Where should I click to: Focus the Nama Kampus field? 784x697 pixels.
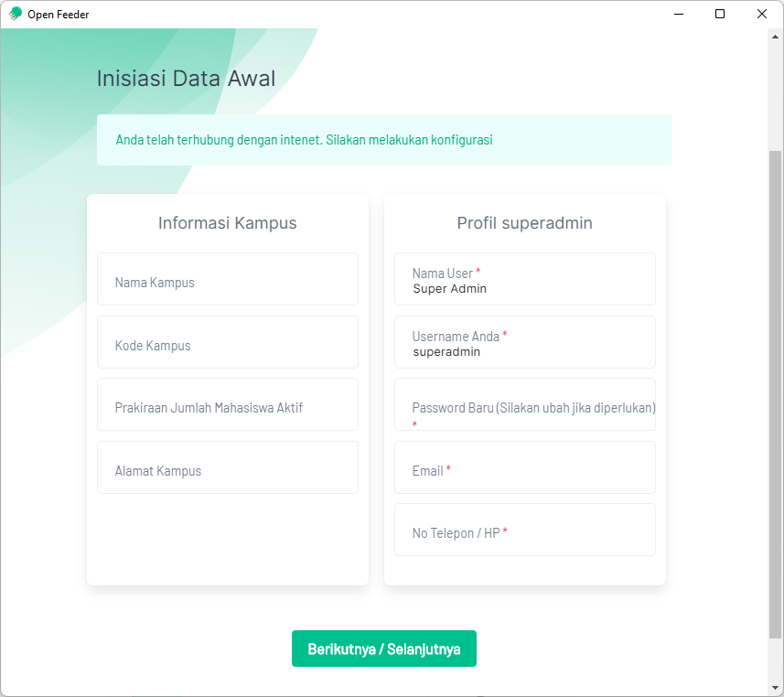pos(227,280)
